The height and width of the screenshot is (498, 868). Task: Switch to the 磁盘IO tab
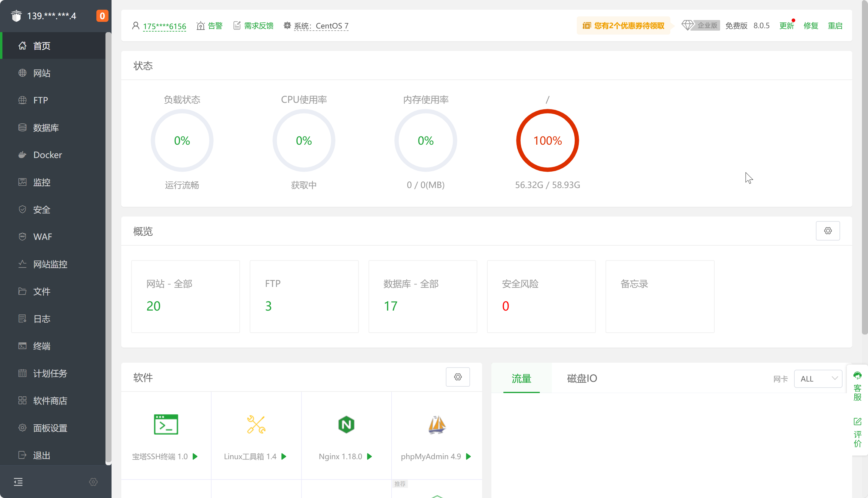(x=582, y=378)
